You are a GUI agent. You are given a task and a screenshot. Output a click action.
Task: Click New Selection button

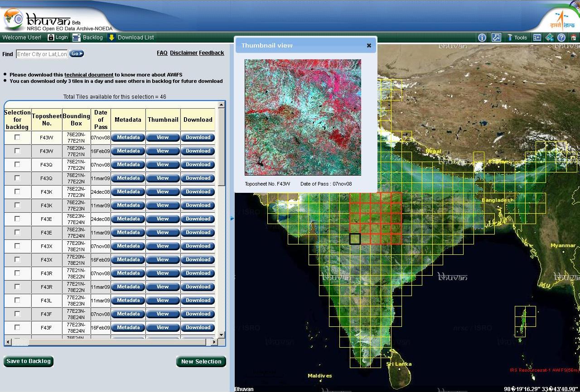click(x=201, y=361)
